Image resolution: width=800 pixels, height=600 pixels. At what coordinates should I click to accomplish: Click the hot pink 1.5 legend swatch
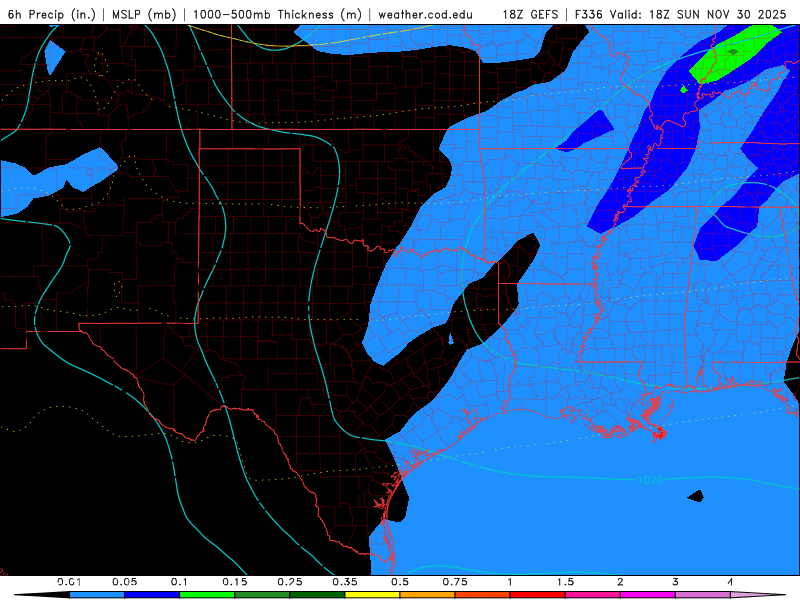(593, 595)
